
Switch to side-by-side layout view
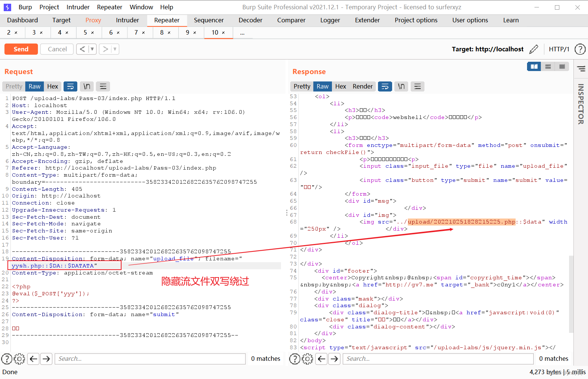(x=534, y=67)
